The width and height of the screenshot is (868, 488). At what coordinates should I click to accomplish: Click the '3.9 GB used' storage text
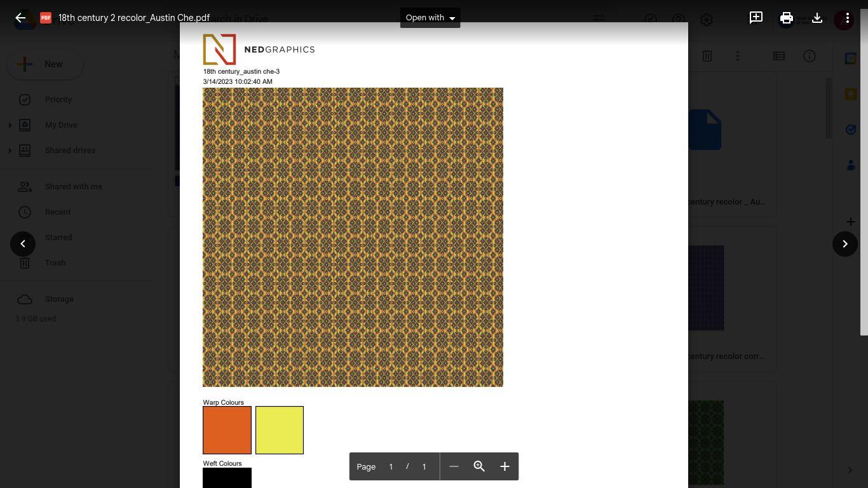tap(36, 319)
